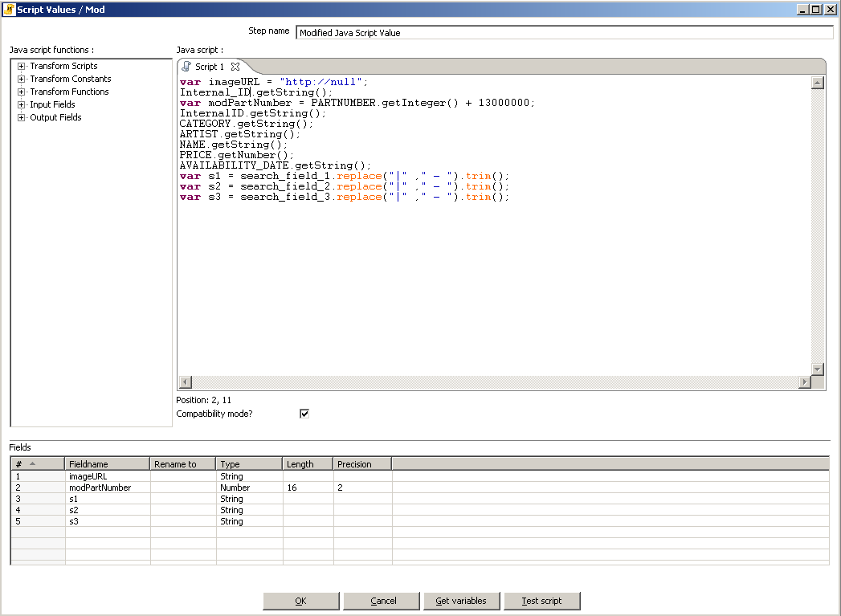Screen dimensions: 841x616
Task: Click the script editor scroll down arrow
Action: tap(818, 369)
